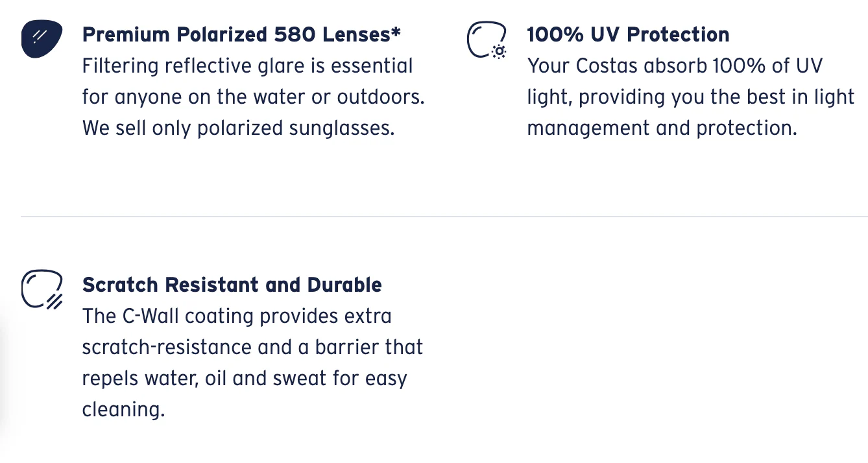Click the sentence 'We sell only polarized sunglasses.'
868x463 pixels.
pyautogui.click(x=238, y=128)
